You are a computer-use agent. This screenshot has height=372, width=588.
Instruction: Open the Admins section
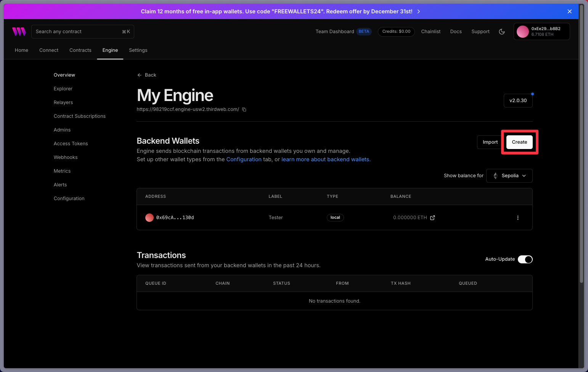tap(62, 130)
